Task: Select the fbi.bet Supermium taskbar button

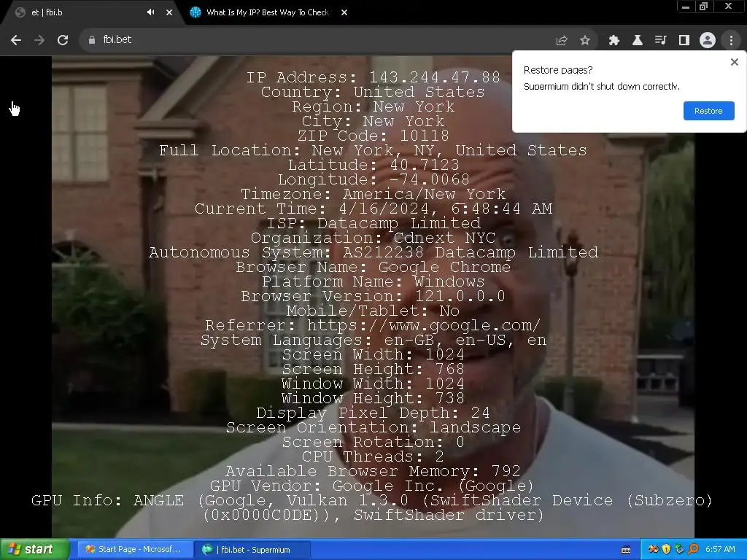Action: [252, 550]
